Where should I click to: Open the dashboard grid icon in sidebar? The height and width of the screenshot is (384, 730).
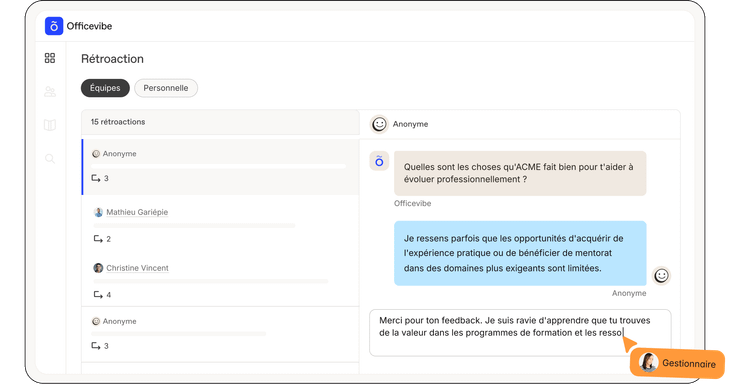pos(50,58)
